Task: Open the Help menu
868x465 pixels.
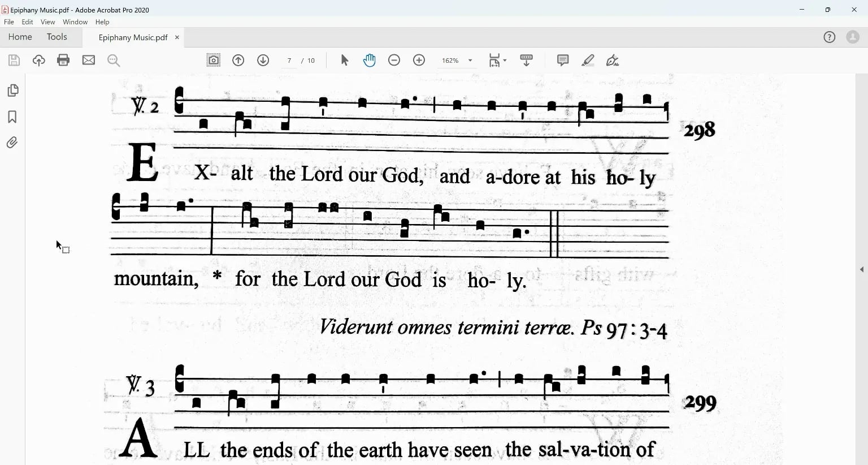Action: 102,22
